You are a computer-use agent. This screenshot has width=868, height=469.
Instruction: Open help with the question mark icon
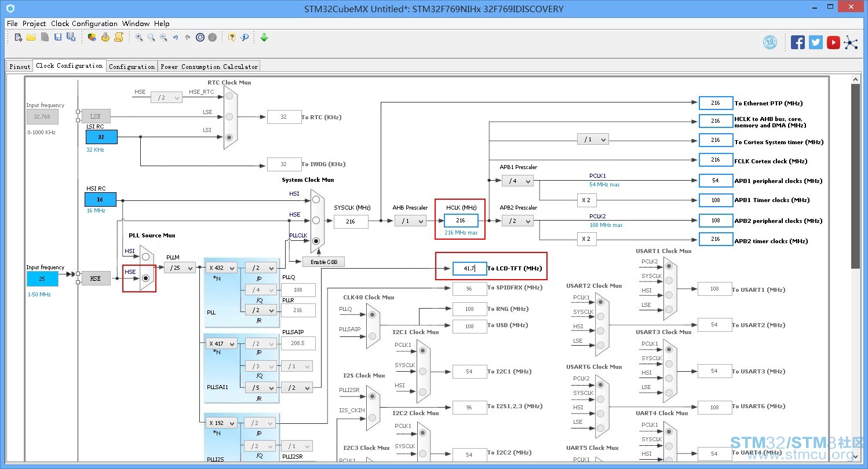point(232,38)
